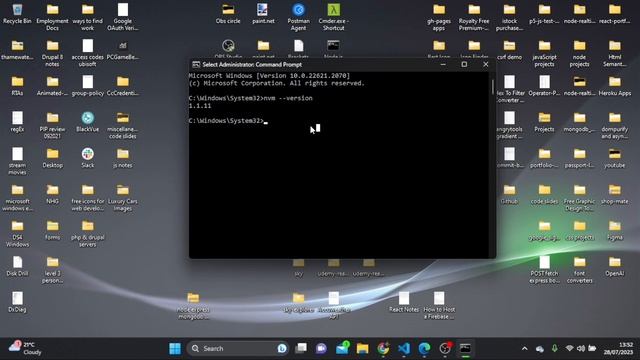Open the Luxury Cars Images folder
640x360 pixels.
(122, 198)
